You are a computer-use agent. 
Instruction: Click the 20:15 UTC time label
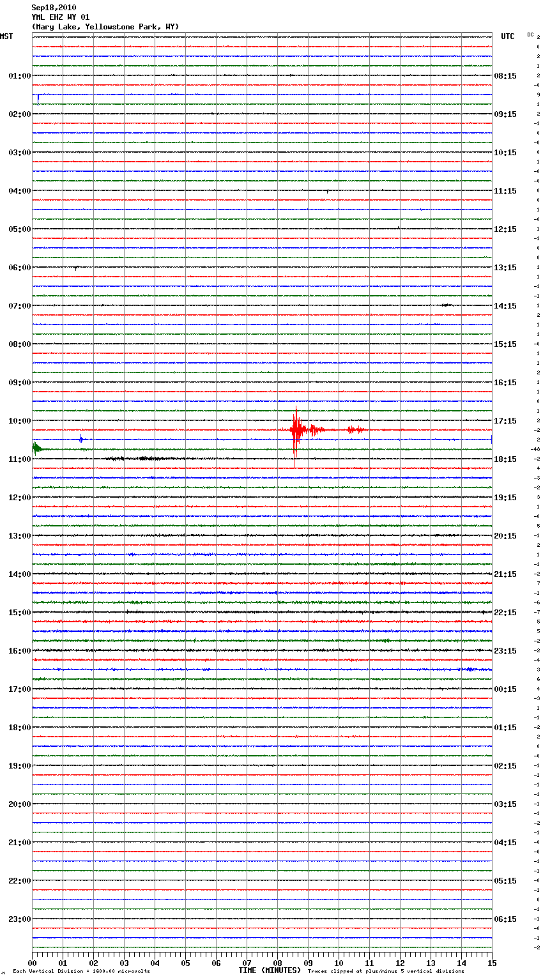[x=505, y=536]
